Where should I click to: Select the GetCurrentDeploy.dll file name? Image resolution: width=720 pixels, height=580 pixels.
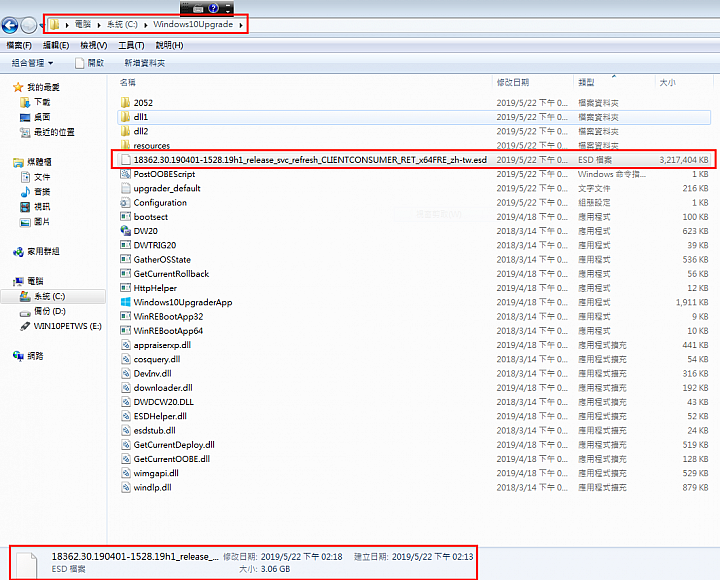pyautogui.click(x=174, y=444)
